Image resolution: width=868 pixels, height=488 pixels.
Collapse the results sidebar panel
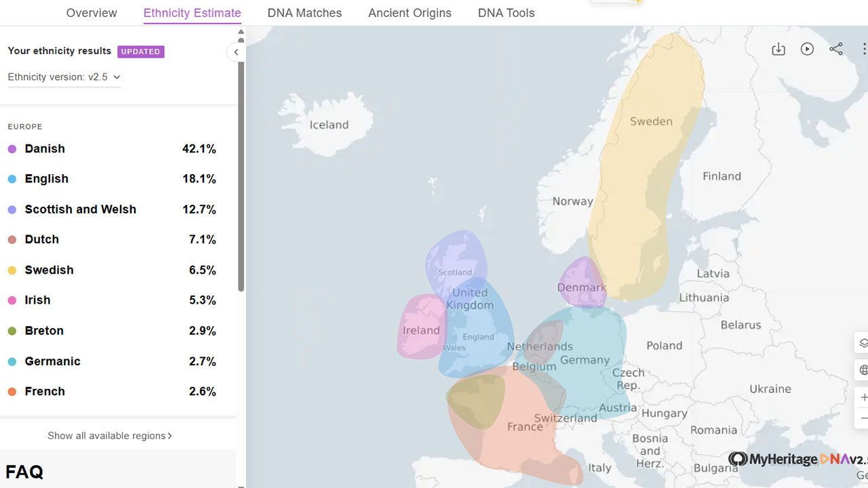236,52
